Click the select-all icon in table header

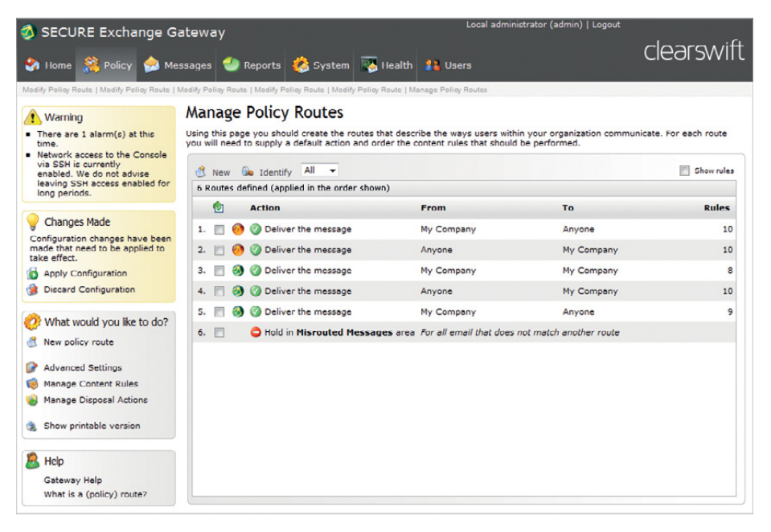point(219,207)
